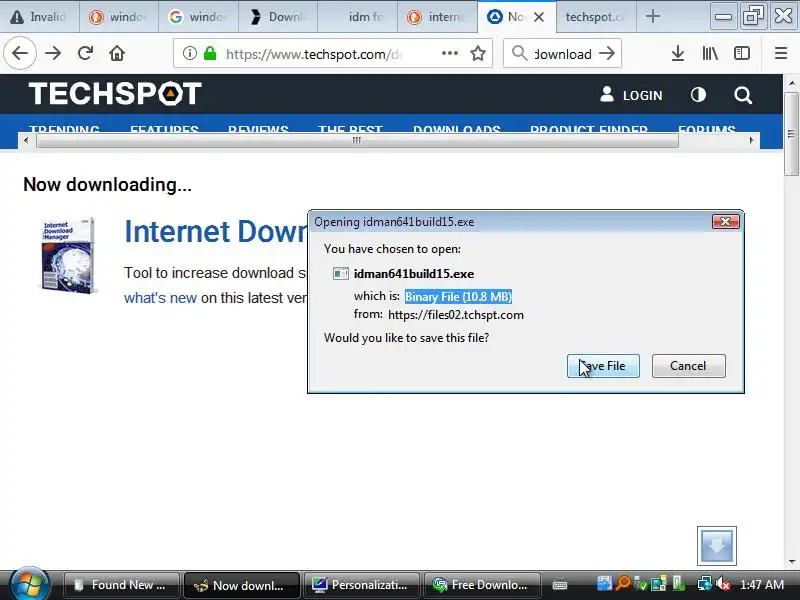
Task: Reload the current page
Action: pyautogui.click(x=85, y=53)
